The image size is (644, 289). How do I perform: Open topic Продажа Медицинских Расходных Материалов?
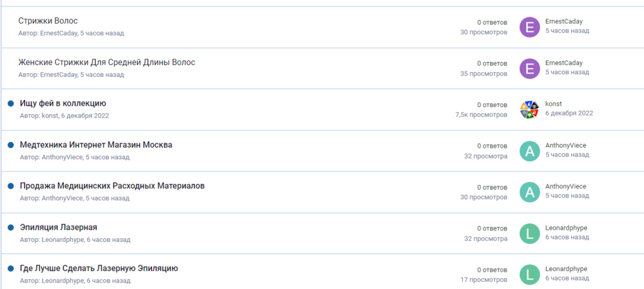click(x=112, y=186)
